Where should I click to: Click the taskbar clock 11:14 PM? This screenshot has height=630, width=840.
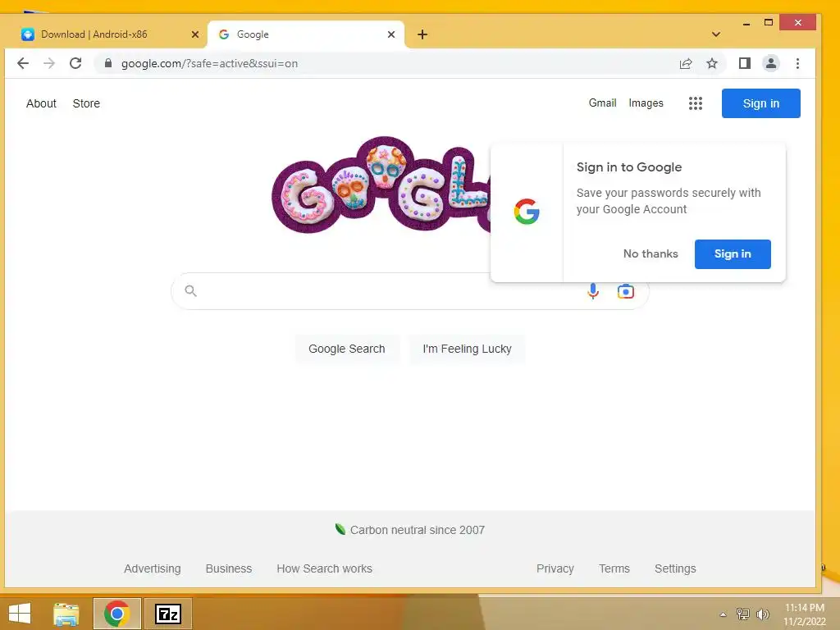click(x=804, y=608)
